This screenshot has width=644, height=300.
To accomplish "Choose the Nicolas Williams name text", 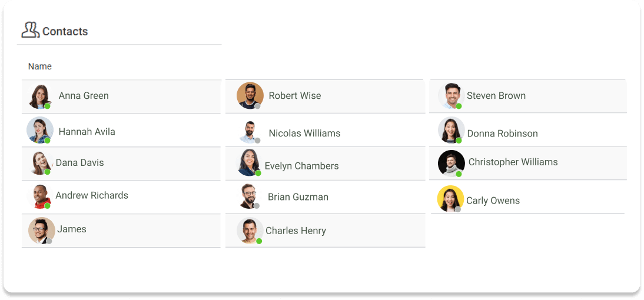I will coord(304,134).
